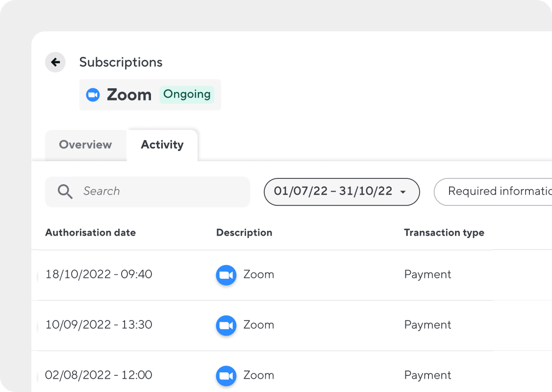Click the Ongoing status badge
The height and width of the screenshot is (392, 552).
click(187, 95)
